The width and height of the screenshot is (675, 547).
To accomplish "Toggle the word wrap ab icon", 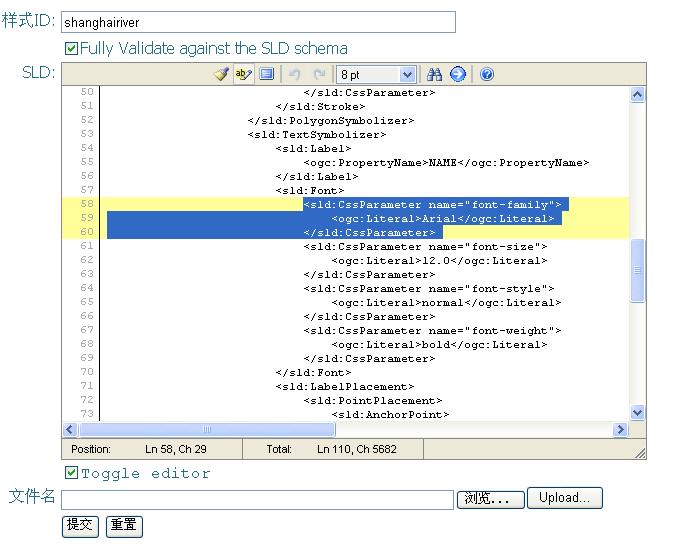I will 244,74.
